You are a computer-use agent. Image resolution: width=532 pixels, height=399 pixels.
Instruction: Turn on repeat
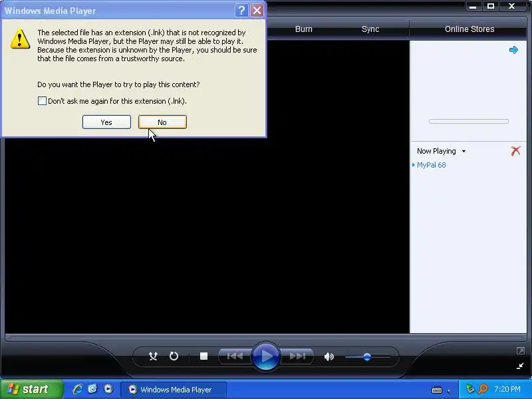click(174, 356)
